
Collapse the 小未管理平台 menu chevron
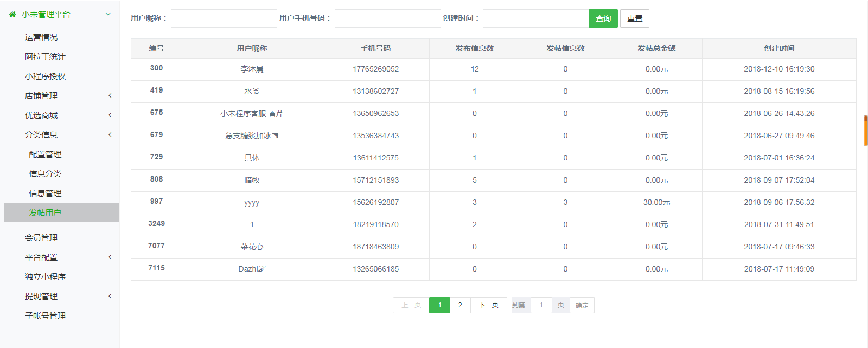point(108,14)
